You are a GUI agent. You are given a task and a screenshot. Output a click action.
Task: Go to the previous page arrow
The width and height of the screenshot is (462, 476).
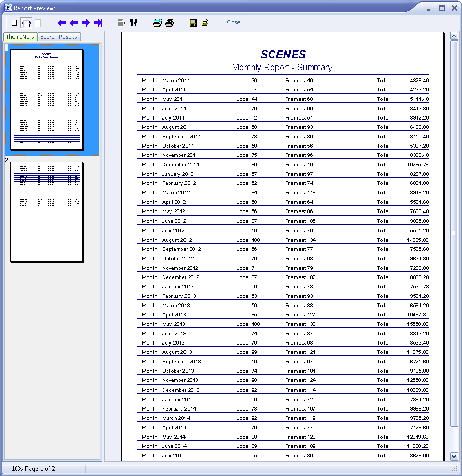click(74, 23)
